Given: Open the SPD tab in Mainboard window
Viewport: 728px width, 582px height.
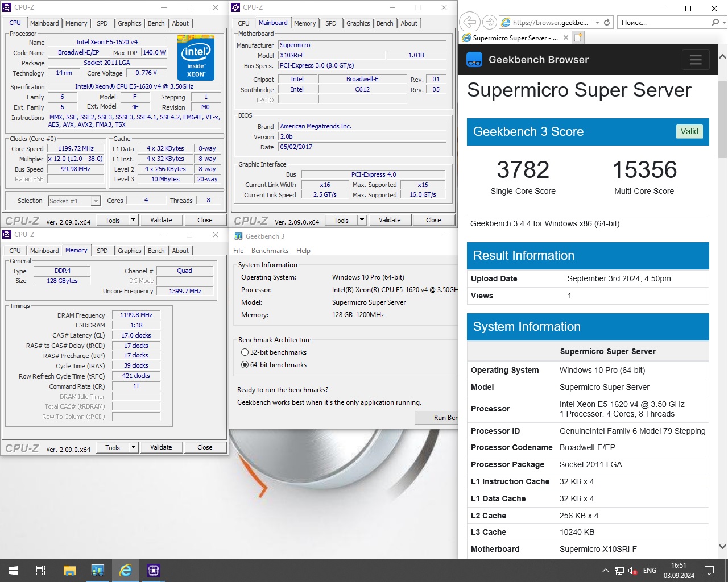Looking at the screenshot, I should pos(331,23).
